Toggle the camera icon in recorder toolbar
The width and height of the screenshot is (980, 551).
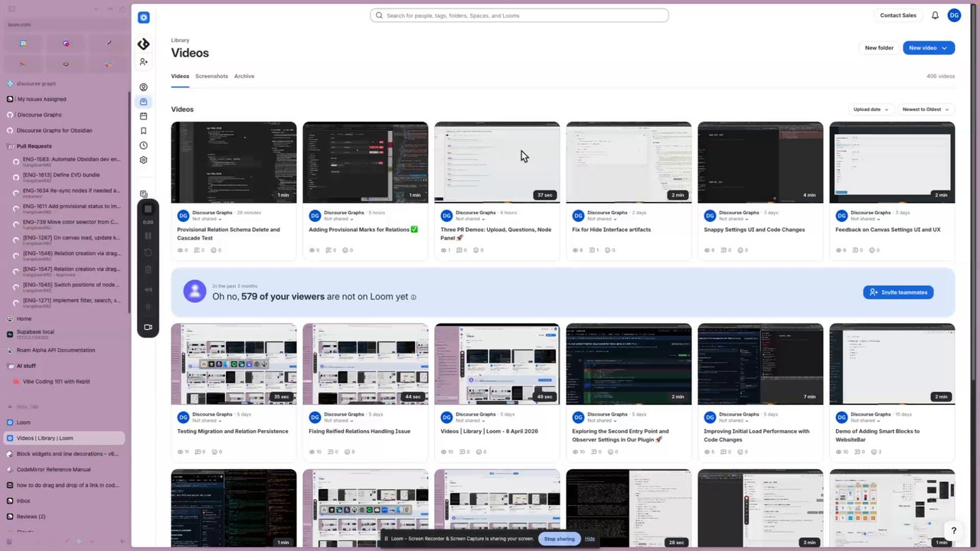(x=148, y=327)
